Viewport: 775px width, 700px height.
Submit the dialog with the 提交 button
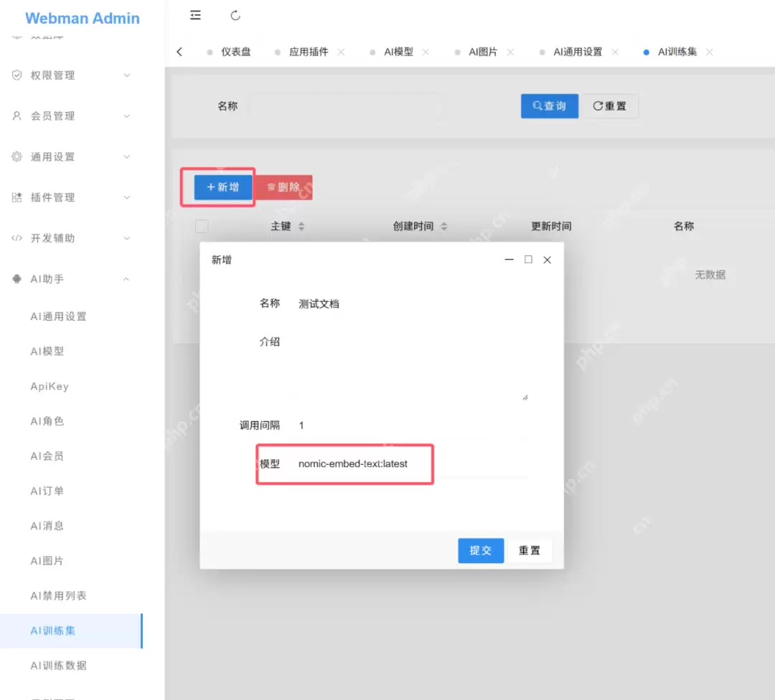(x=480, y=550)
